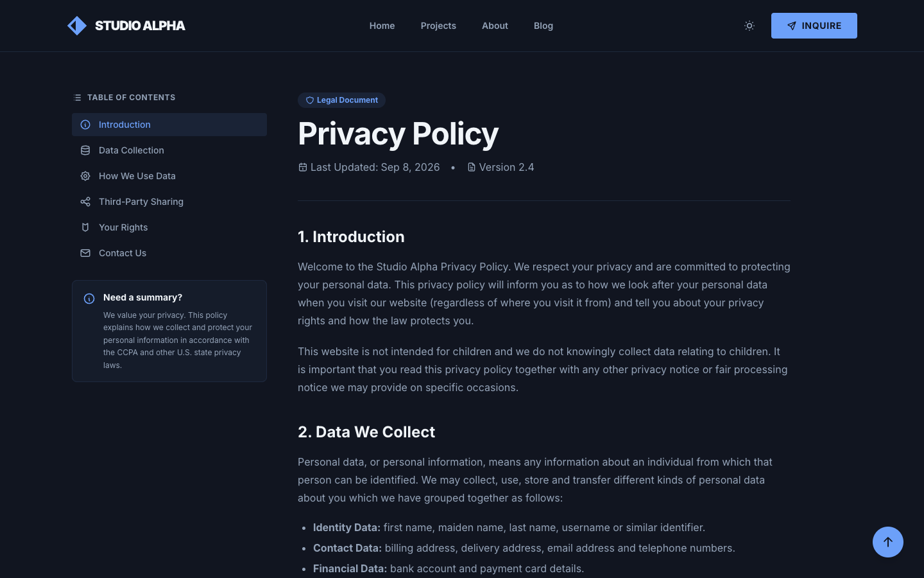The height and width of the screenshot is (578, 924).
Task: Click the '2. Data We Collect' heading
Action: point(366,432)
